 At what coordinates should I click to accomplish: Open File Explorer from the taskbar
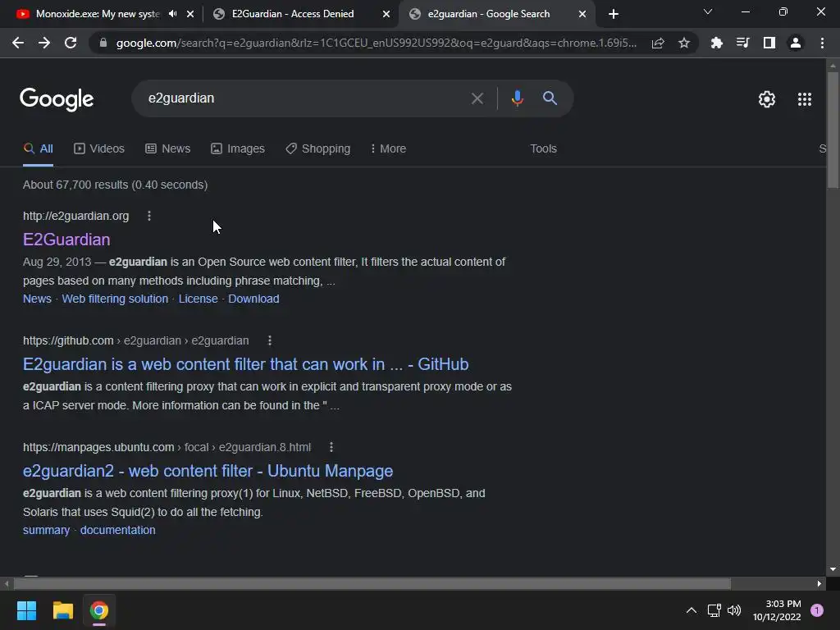62,610
